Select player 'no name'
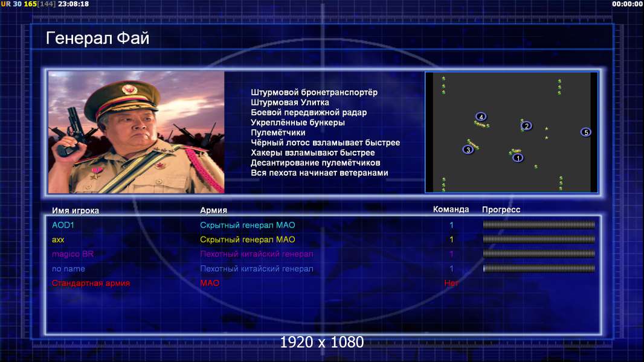 pos(68,269)
